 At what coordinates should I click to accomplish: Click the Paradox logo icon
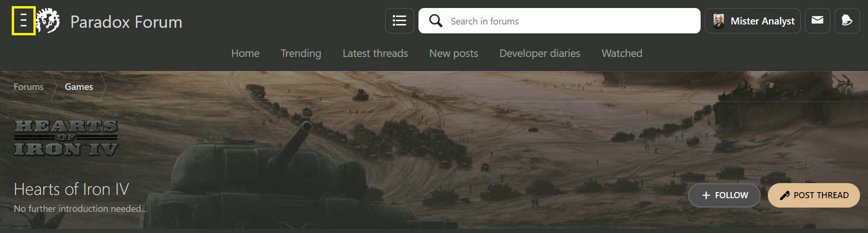(x=48, y=21)
